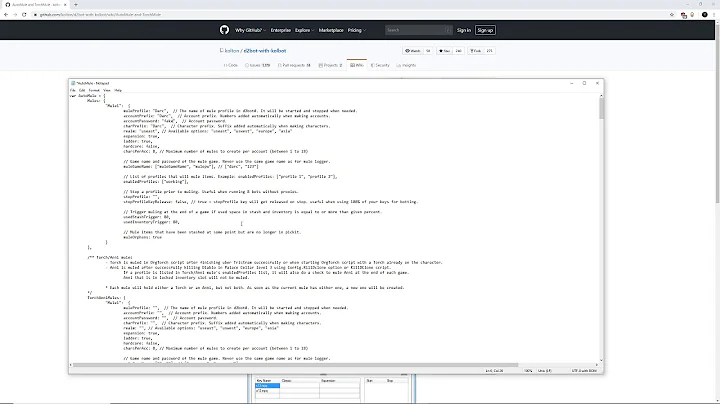Click the usedStashTrigger: 80 line
Screen dimensions: 720x404
coord(146,217)
